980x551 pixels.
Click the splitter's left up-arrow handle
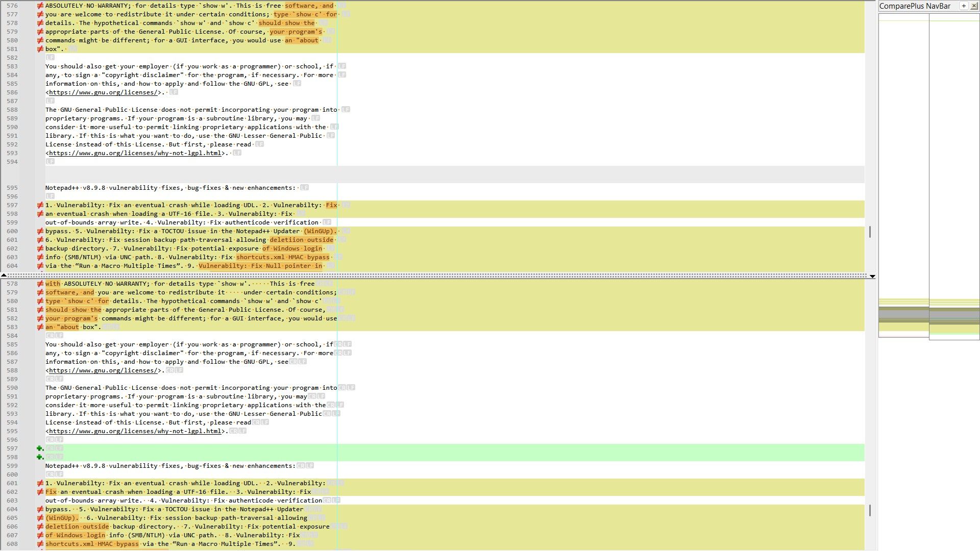pyautogui.click(x=4, y=275)
